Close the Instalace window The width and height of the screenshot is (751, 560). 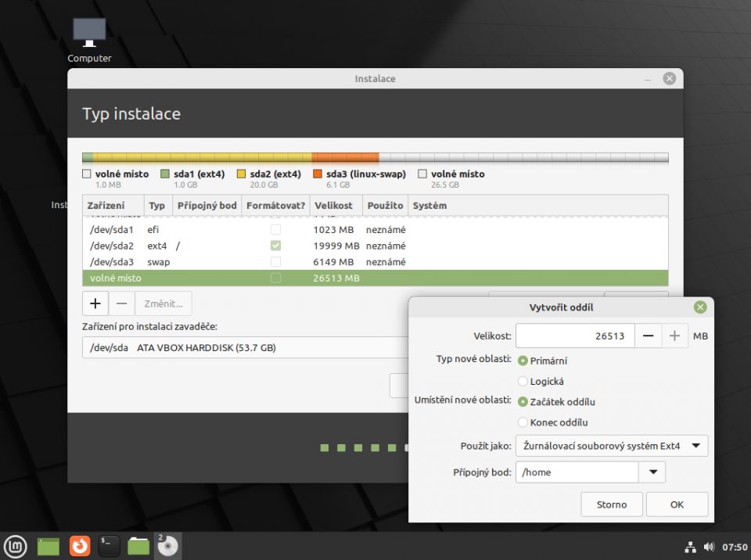[x=670, y=78]
